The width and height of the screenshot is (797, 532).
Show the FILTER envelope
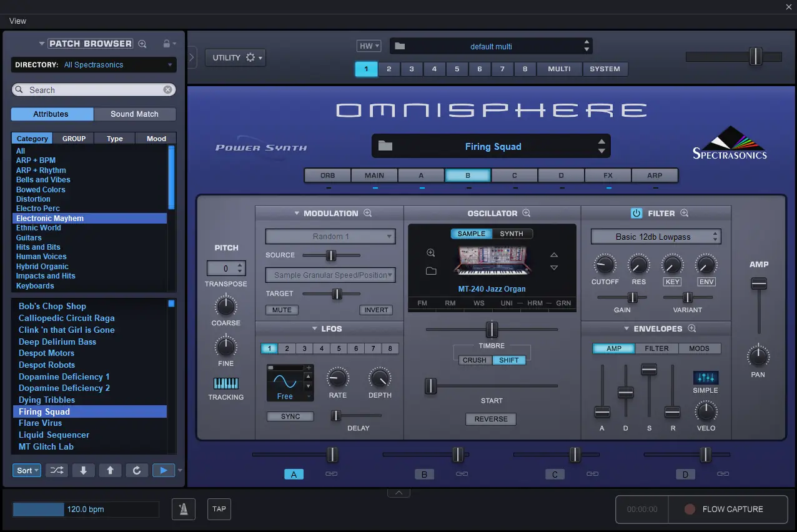[656, 348]
